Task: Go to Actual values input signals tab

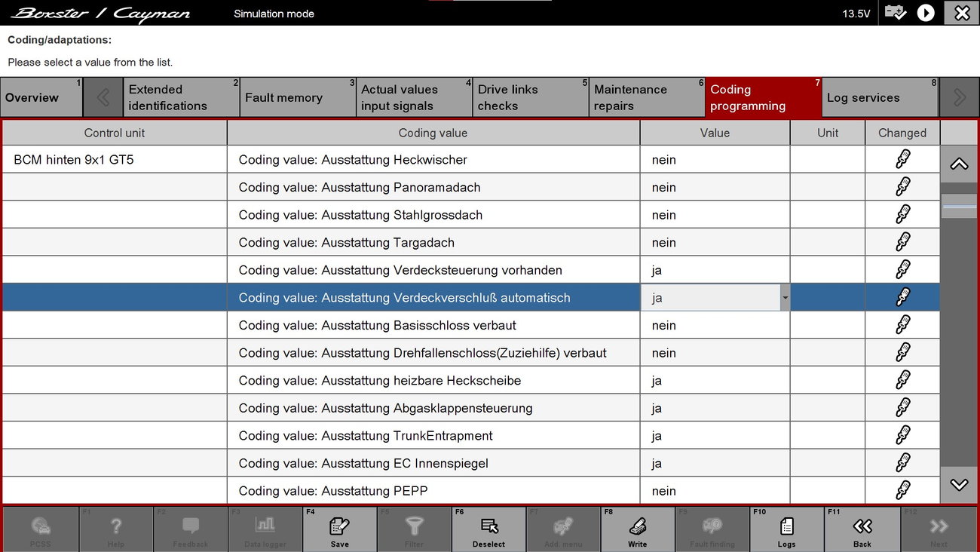Action: point(414,98)
